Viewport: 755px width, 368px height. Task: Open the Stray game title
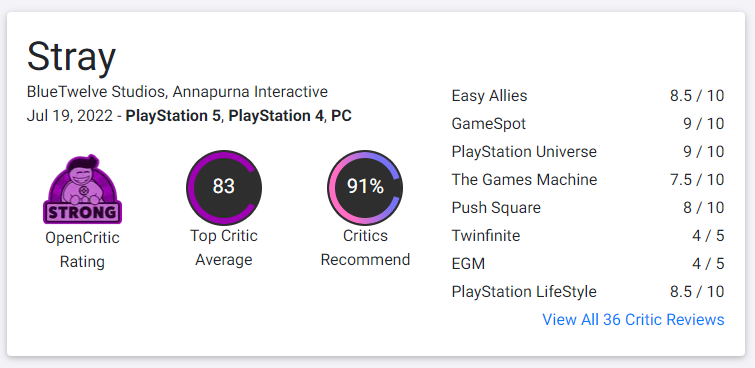point(71,57)
